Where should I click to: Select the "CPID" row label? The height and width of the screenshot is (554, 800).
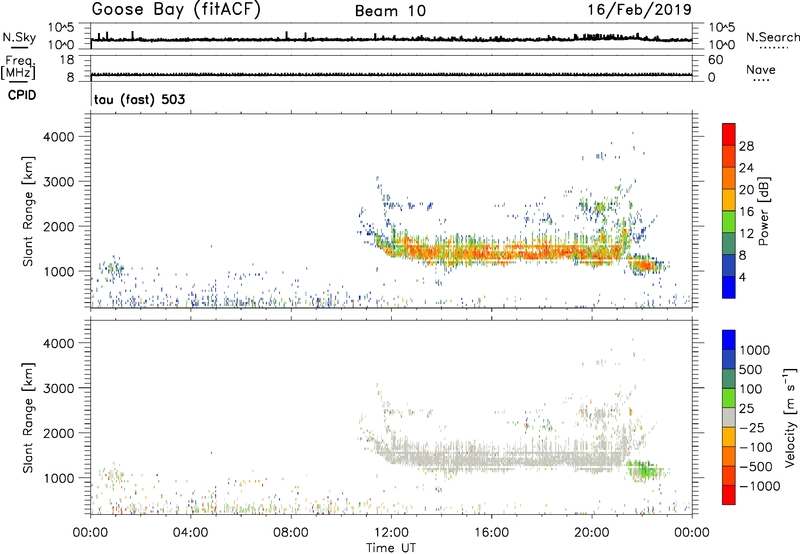click(x=22, y=95)
